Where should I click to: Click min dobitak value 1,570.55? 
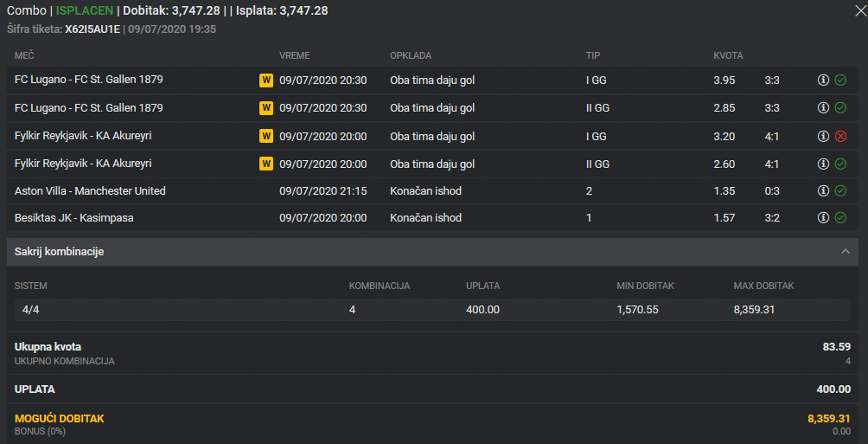[637, 310]
